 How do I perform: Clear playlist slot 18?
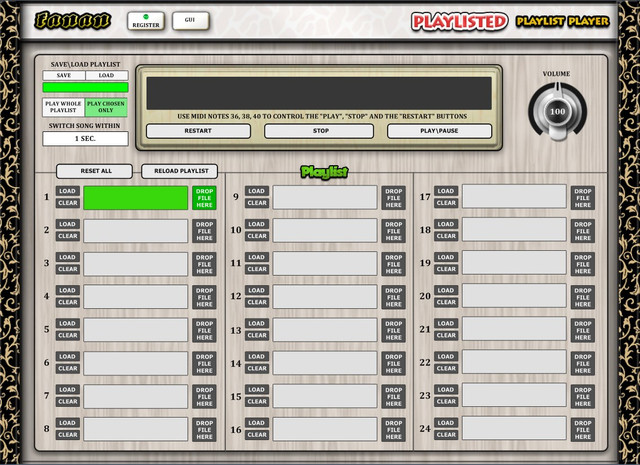[446, 236]
